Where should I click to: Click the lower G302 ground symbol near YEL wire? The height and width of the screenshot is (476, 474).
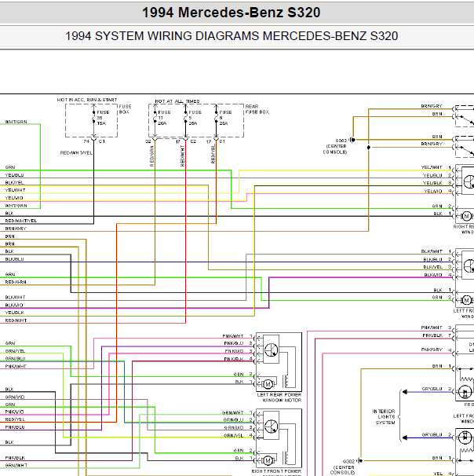(359, 461)
